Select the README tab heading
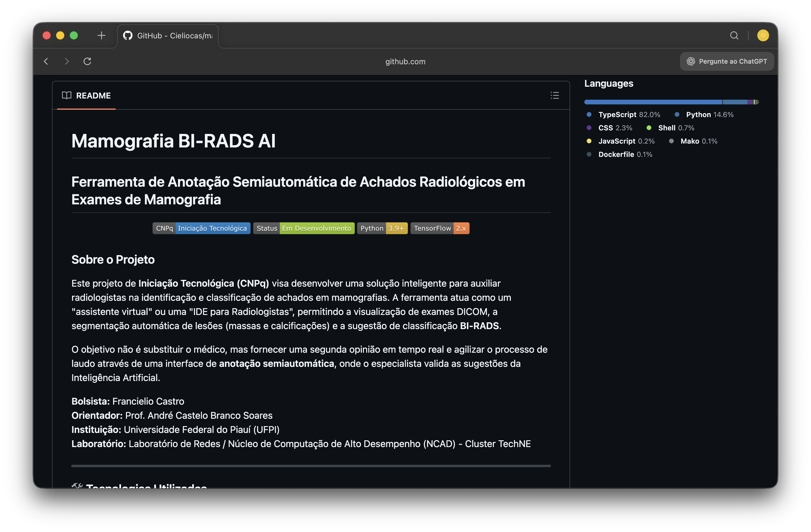Screen dimensions: 811x532 pos(93,96)
